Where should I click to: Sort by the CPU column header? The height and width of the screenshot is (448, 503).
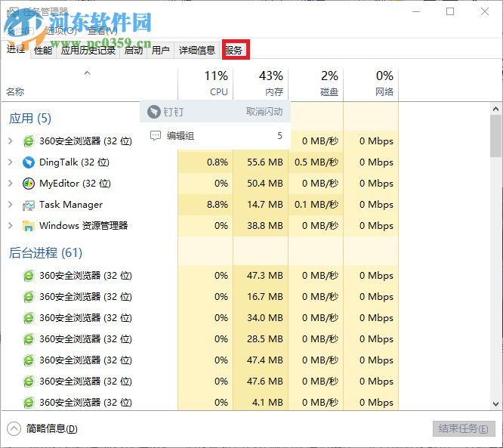click(205, 83)
